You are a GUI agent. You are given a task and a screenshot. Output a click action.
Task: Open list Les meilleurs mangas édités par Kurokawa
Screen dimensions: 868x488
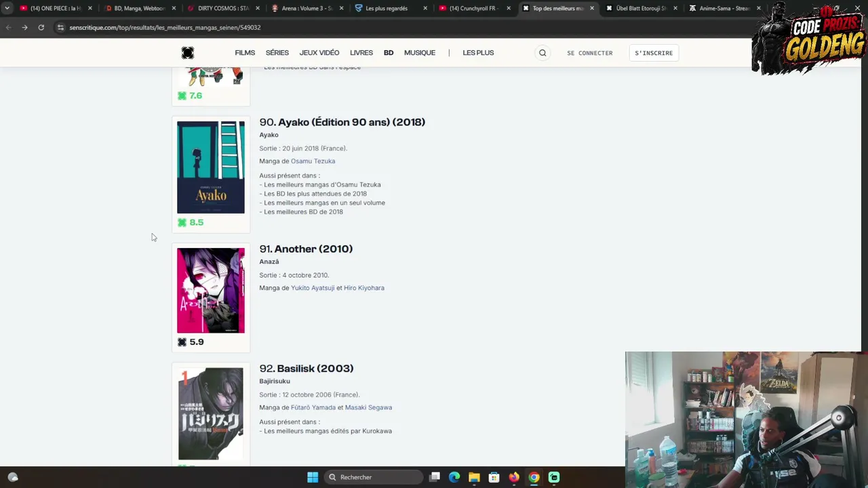pyautogui.click(x=328, y=431)
